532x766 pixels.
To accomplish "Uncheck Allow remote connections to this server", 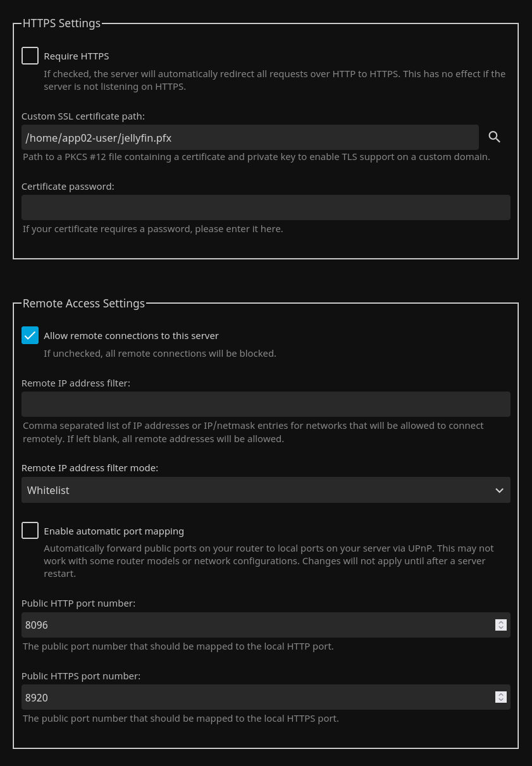I will [x=30, y=335].
